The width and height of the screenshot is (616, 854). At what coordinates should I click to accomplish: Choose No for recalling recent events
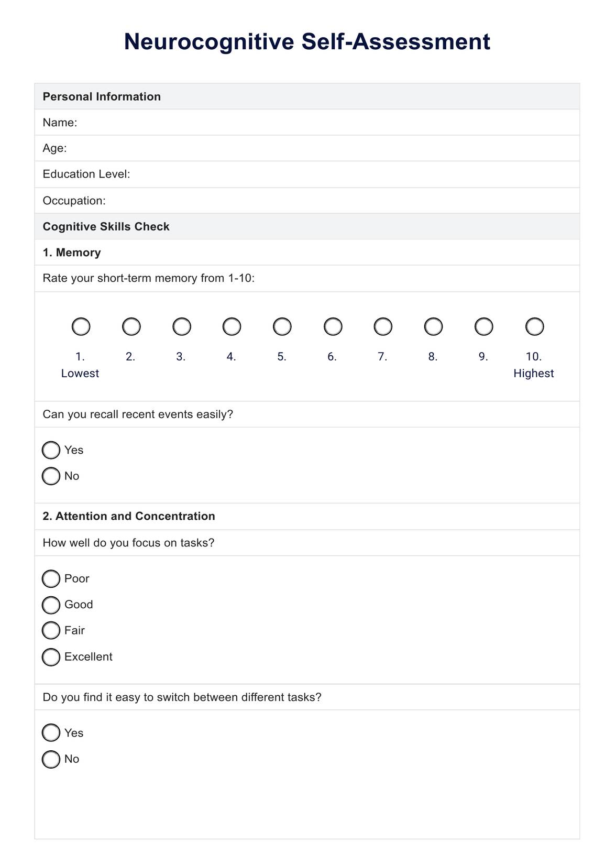point(51,476)
